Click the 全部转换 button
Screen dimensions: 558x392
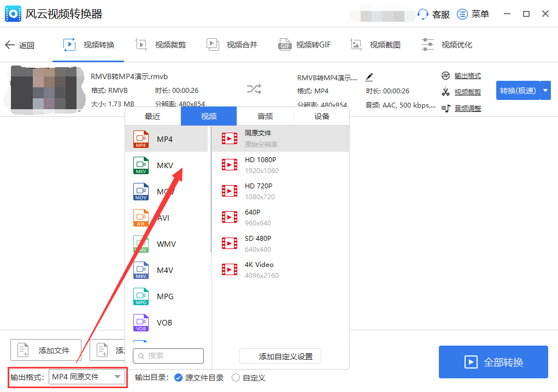tap(492, 362)
